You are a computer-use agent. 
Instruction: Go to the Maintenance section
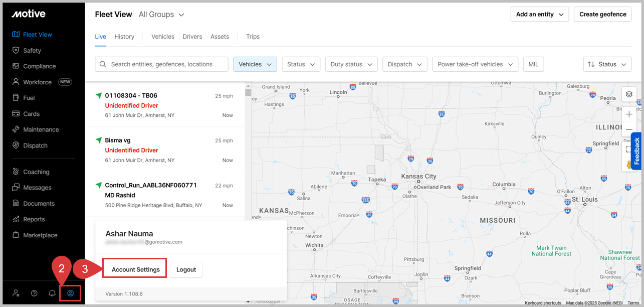(x=35, y=129)
